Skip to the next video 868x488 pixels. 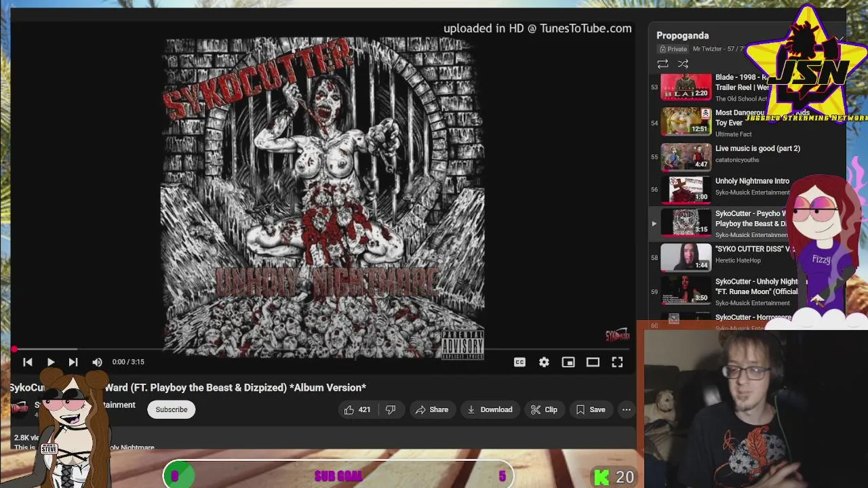pyautogui.click(x=73, y=362)
